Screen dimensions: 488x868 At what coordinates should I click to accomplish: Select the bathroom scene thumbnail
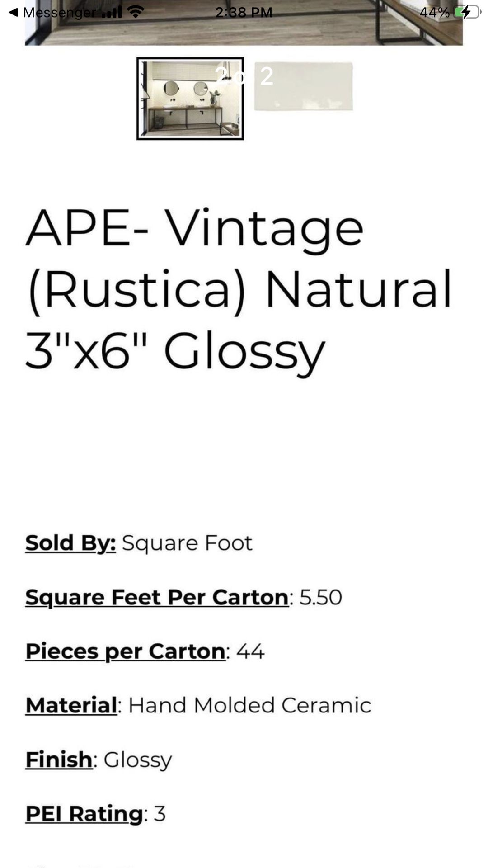point(190,99)
